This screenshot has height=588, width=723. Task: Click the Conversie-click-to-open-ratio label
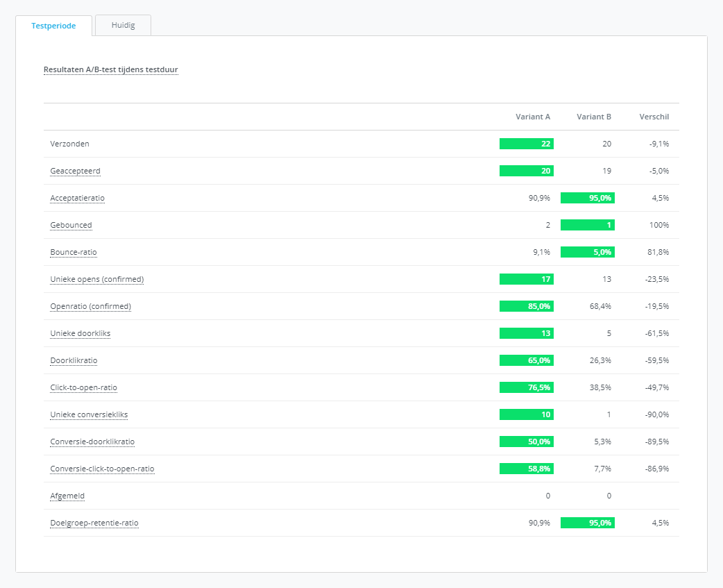pyautogui.click(x=102, y=469)
